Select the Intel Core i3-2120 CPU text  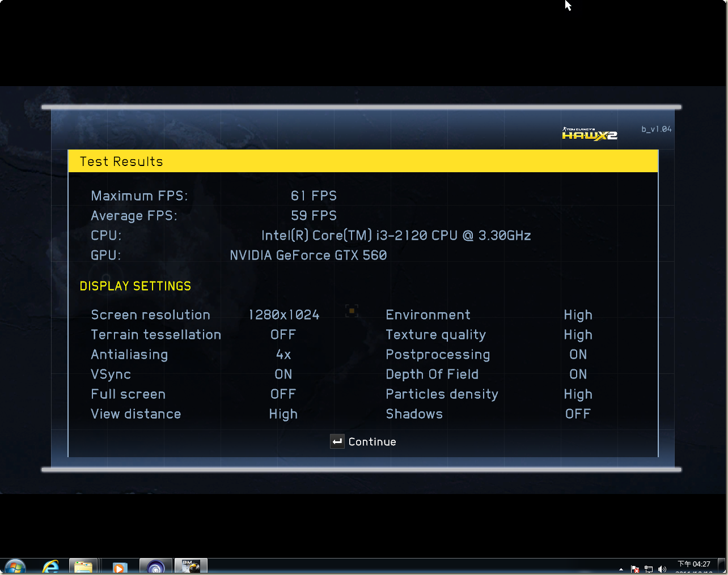396,236
